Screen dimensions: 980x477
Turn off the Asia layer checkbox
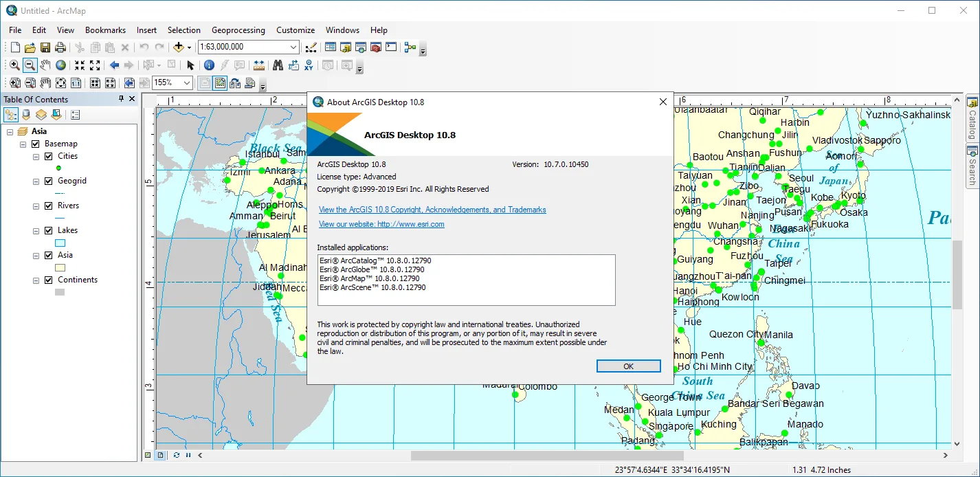click(x=48, y=256)
